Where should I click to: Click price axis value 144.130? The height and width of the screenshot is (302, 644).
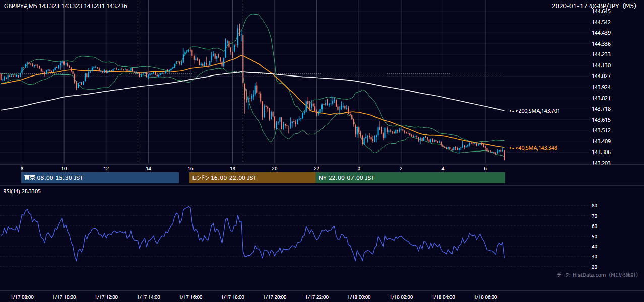[602, 65]
